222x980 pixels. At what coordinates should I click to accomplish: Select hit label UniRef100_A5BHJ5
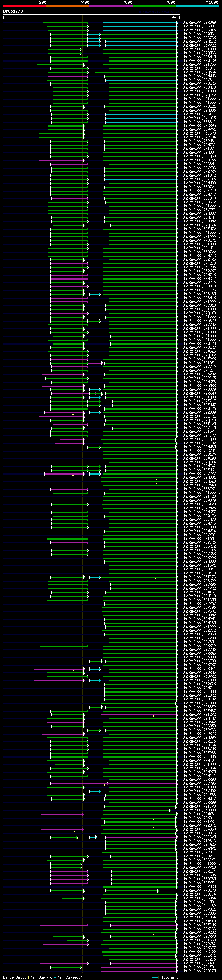tap(199, 57)
